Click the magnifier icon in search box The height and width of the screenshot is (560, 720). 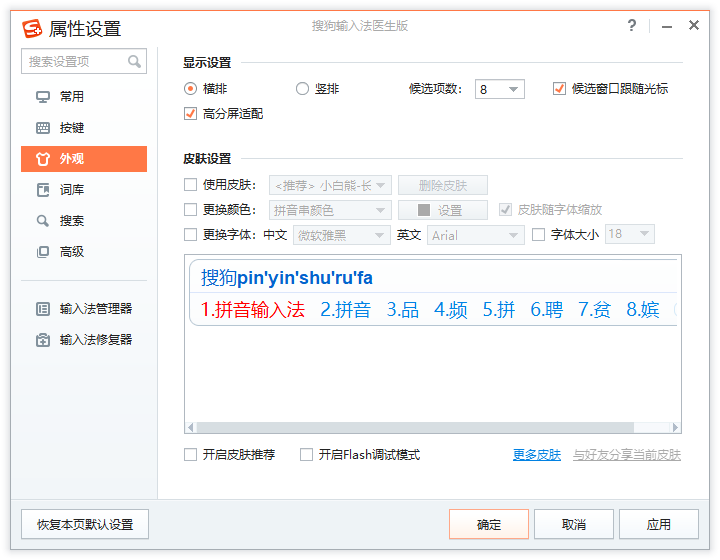tap(134, 62)
